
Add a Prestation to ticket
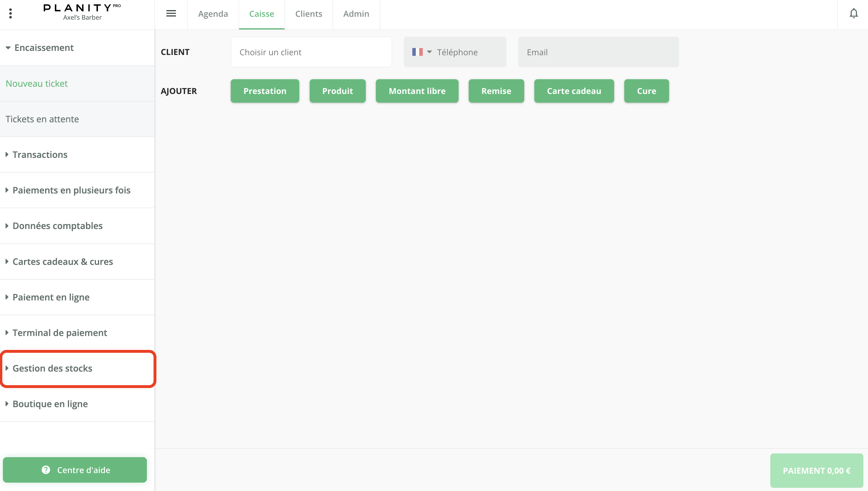265,91
